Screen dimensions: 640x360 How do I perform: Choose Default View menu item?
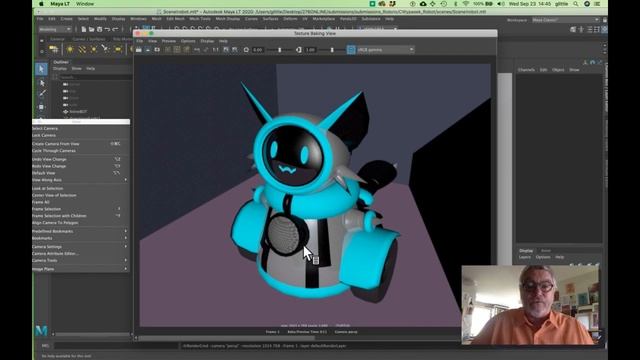point(81,173)
